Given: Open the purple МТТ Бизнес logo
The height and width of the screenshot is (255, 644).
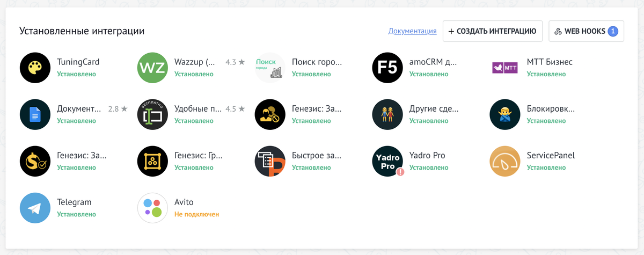Looking at the screenshot, I should (505, 68).
